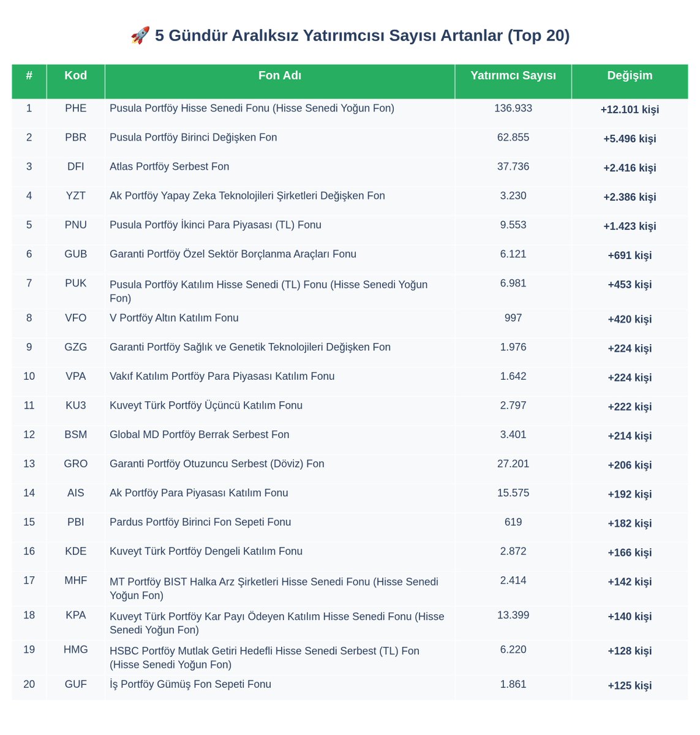Select fund code KPA
The image size is (700, 735).
point(76,615)
